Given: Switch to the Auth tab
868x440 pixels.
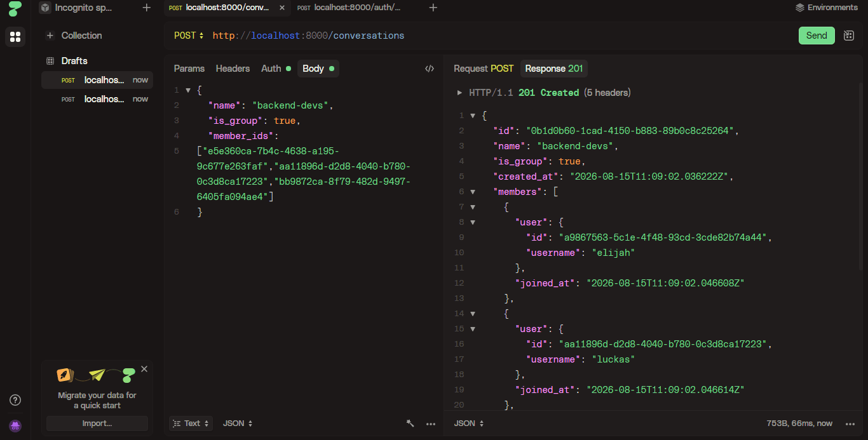Looking at the screenshot, I should [x=276, y=69].
